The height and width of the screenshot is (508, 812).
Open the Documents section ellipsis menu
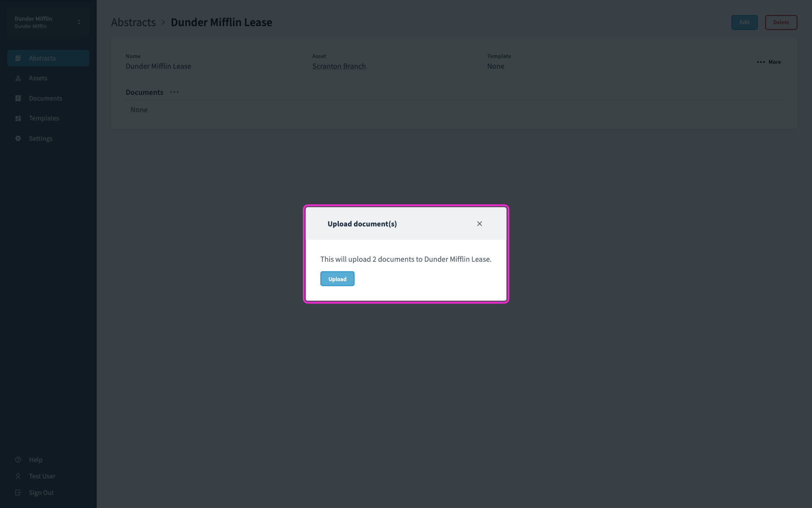click(174, 92)
